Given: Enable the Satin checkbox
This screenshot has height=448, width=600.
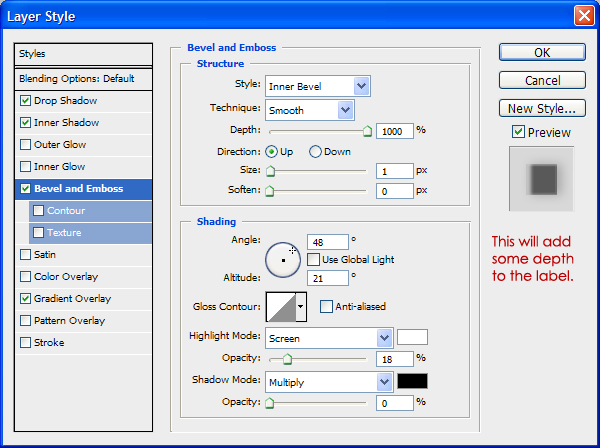Looking at the screenshot, I should click(25, 254).
